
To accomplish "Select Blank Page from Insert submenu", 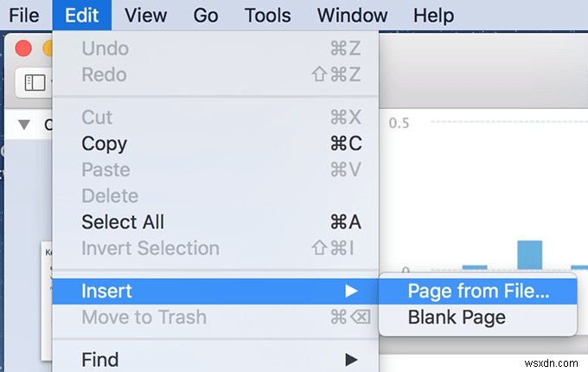I will [457, 317].
